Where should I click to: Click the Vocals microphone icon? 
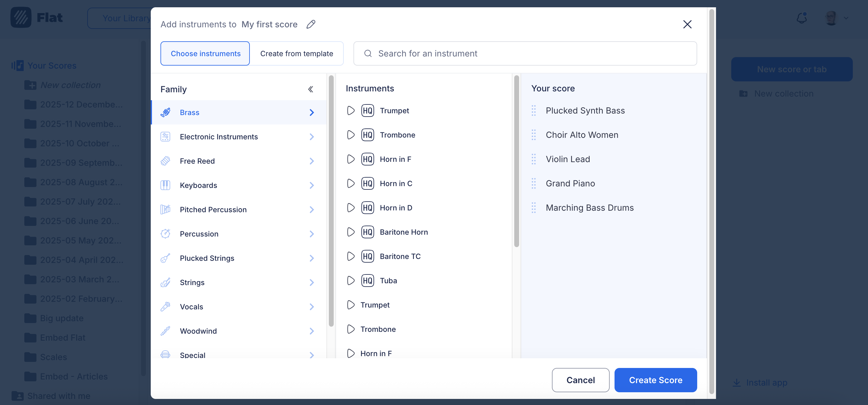(x=165, y=307)
